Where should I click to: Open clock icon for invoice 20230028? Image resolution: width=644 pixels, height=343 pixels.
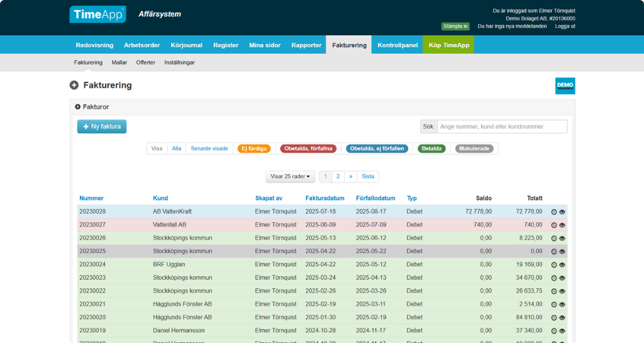553,212
